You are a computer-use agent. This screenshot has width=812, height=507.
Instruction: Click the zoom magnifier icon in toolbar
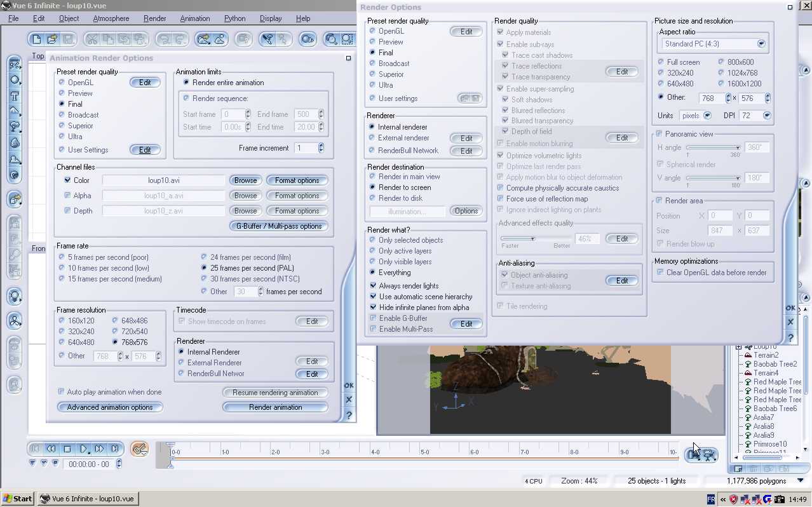(x=331, y=39)
